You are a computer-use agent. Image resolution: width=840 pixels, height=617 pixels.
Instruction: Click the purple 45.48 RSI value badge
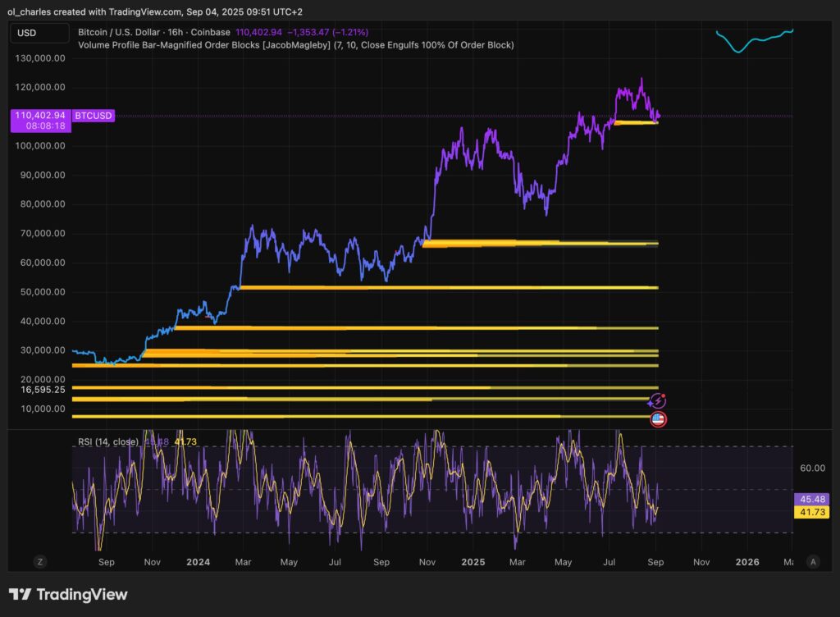(x=814, y=498)
